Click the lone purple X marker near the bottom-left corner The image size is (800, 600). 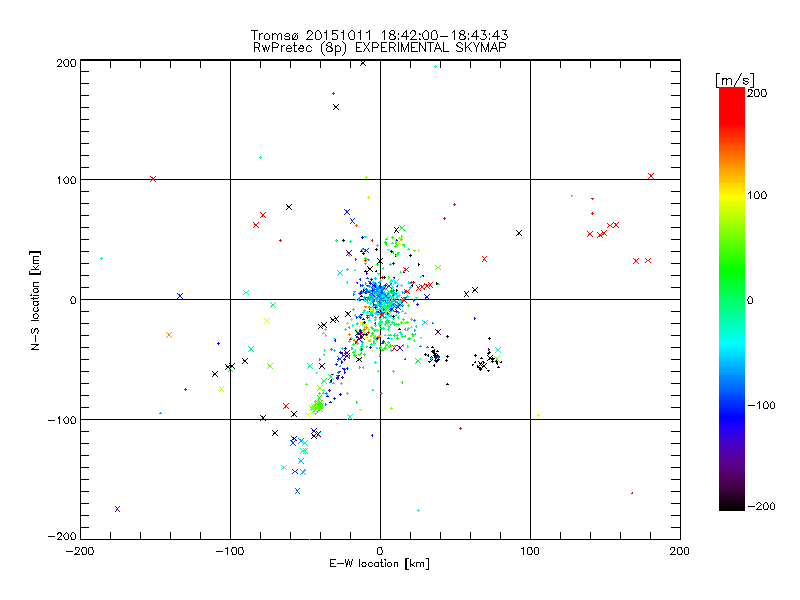tap(117, 509)
